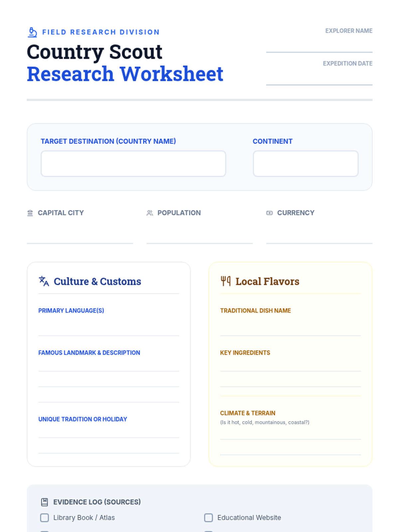Click the Currency banknote icon
Image resolution: width=399 pixels, height=532 pixels.
269,213
